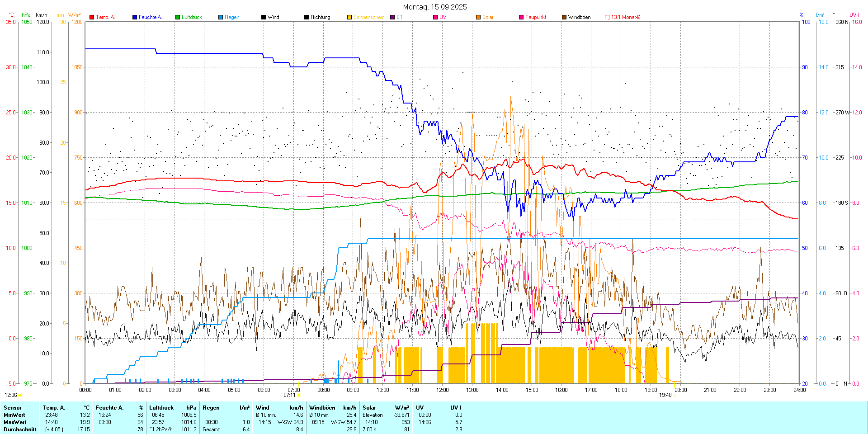Click the Luftdruck column header in table

click(x=161, y=408)
